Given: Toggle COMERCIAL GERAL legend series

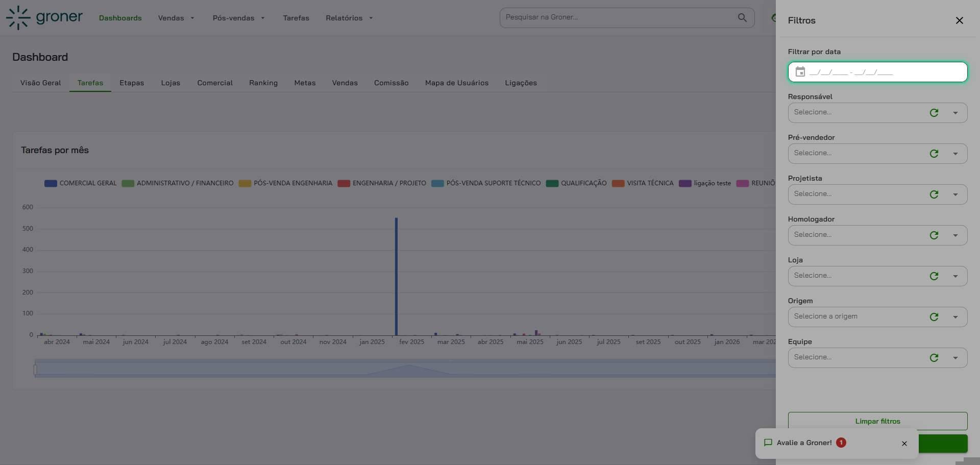Looking at the screenshot, I should coord(81,183).
